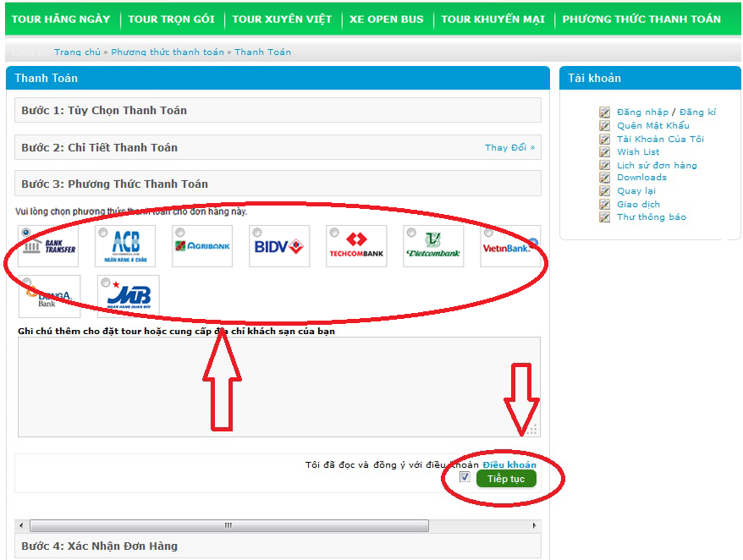Select the Bank Transfer radio button
This screenshot has height=560, width=743.
pos(26,233)
